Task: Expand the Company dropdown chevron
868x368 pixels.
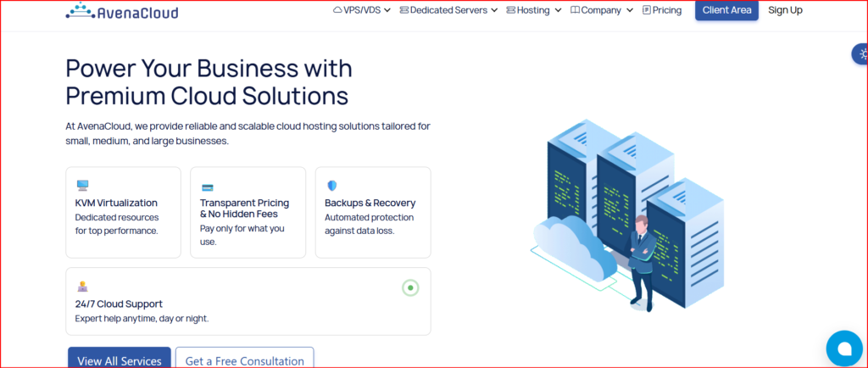Action: click(630, 10)
